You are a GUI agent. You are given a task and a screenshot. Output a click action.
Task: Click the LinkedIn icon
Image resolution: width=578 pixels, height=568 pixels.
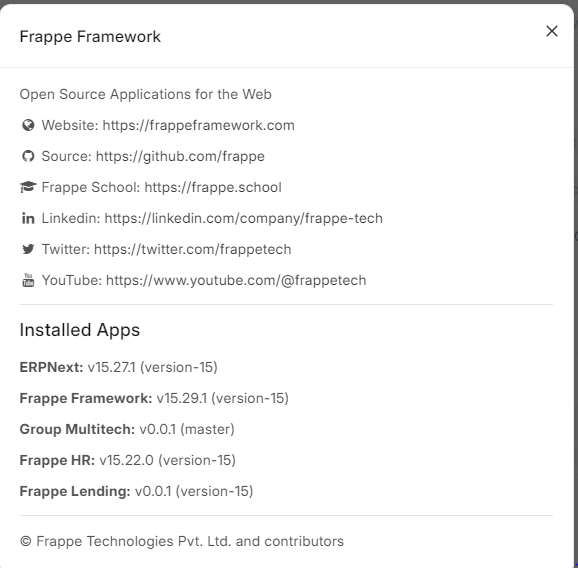(x=28, y=218)
